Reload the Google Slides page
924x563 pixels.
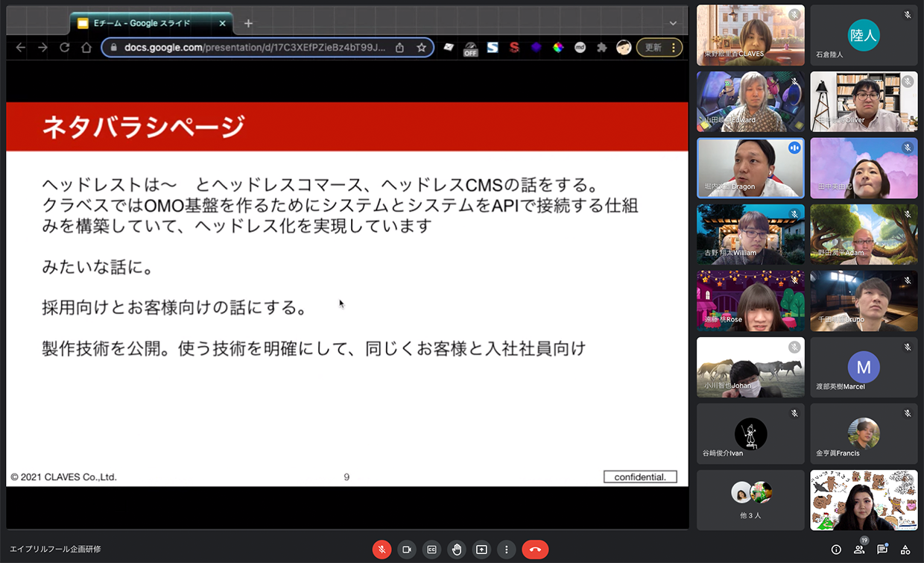[x=65, y=48]
